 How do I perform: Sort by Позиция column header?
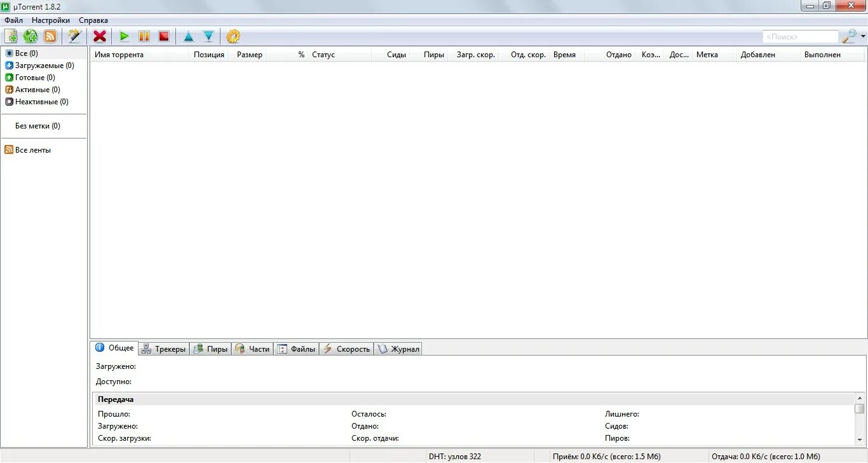[x=209, y=55]
